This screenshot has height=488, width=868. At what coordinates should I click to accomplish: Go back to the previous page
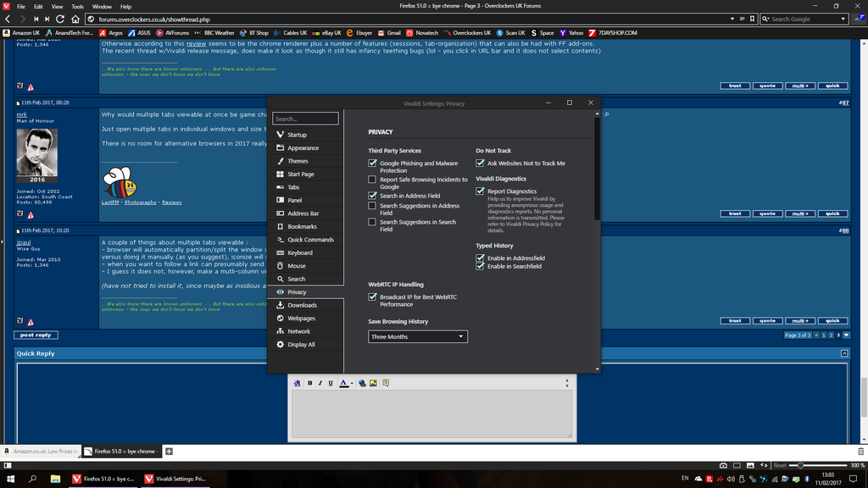(x=8, y=19)
